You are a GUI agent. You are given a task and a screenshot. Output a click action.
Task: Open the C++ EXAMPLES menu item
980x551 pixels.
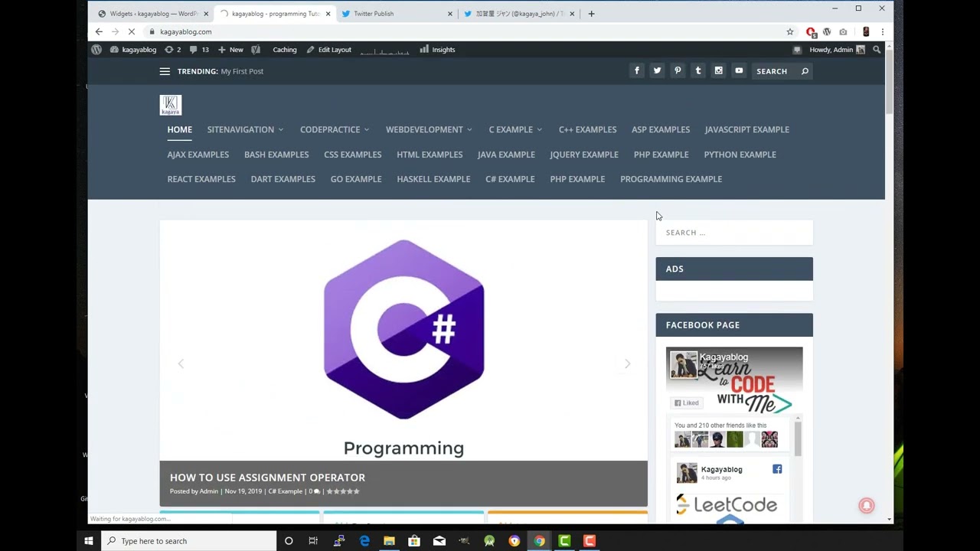tap(587, 129)
